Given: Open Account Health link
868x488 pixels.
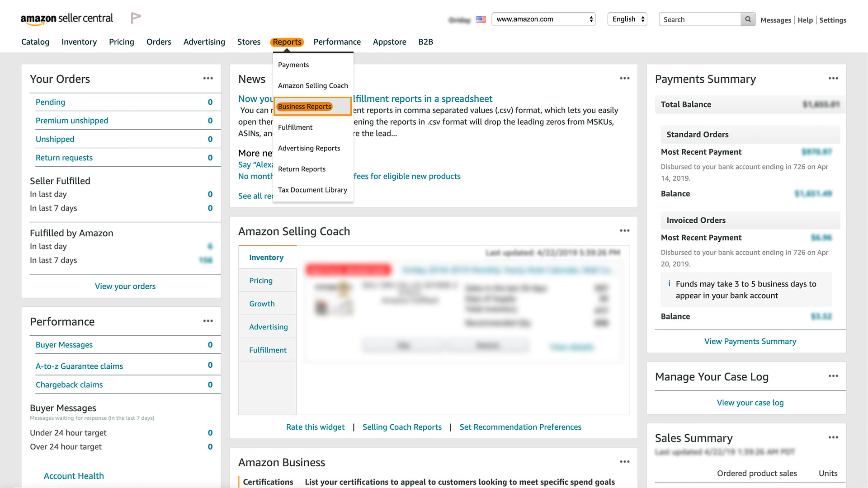Looking at the screenshot, I should [74, 476].
